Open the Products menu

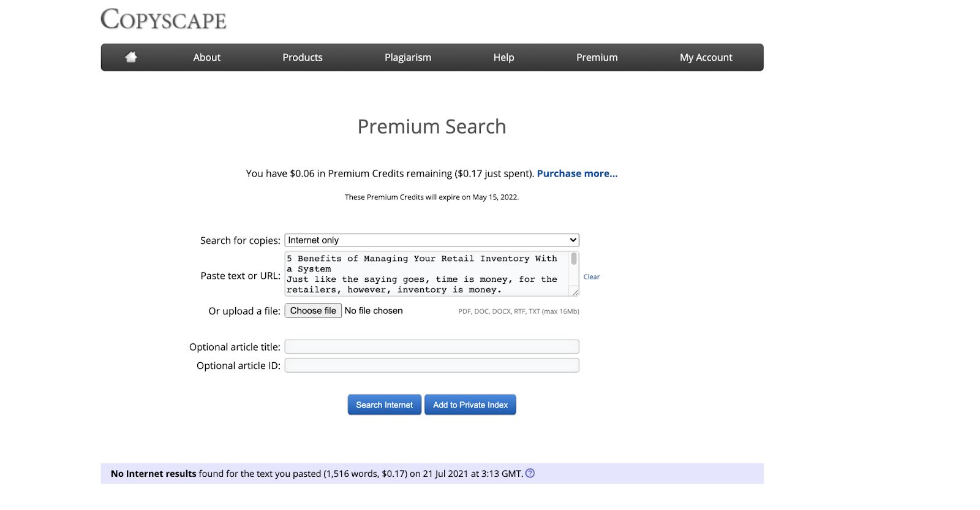click(x=303, y=57)
